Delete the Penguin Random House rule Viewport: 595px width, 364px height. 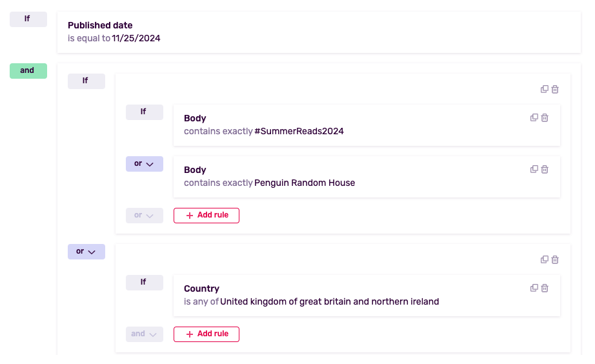545,169
